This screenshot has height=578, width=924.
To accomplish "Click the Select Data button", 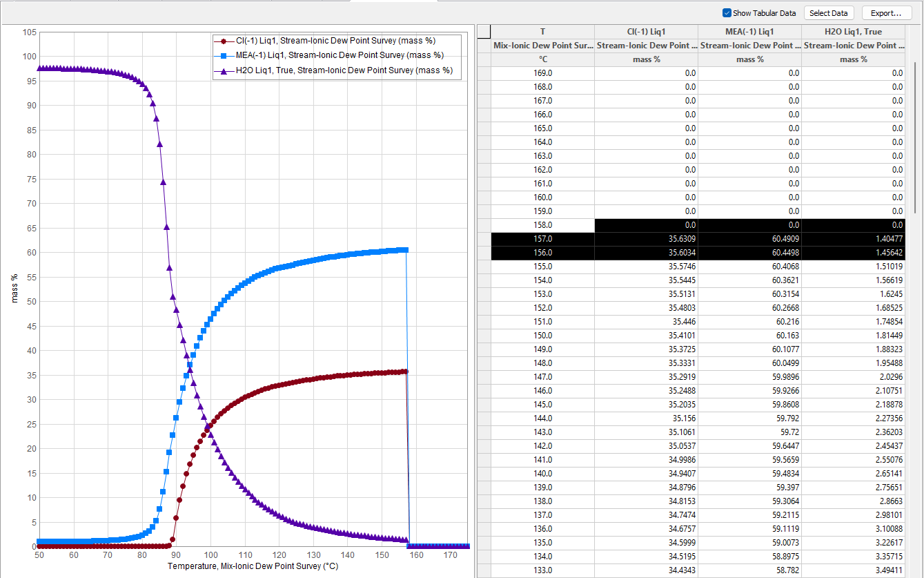I will (x=829, y=13).
